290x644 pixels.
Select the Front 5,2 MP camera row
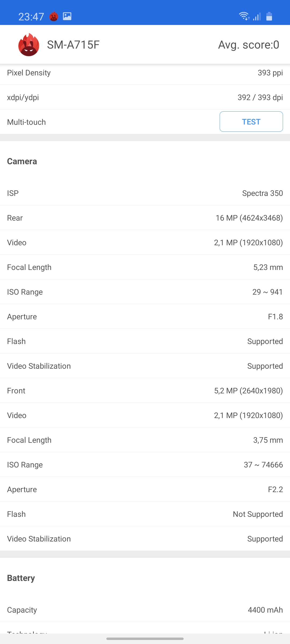pyautogui.click(x=145, y=391)
